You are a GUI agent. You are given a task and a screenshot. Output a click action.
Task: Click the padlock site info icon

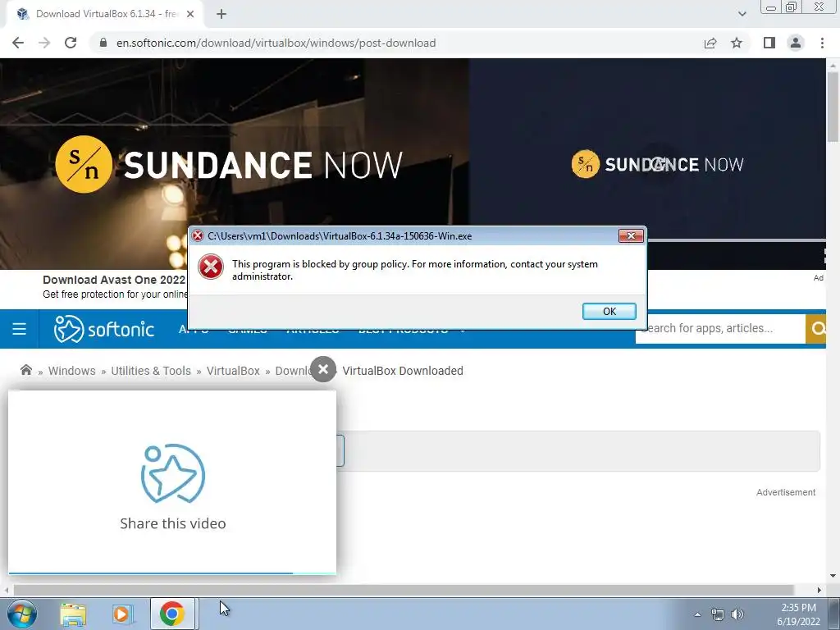103,43
